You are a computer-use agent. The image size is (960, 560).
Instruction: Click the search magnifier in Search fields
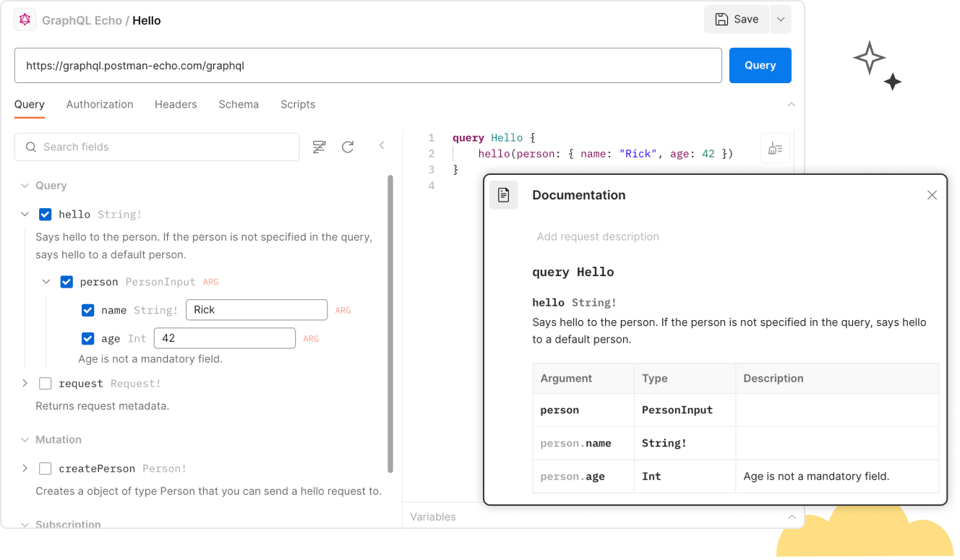[30, 147]
